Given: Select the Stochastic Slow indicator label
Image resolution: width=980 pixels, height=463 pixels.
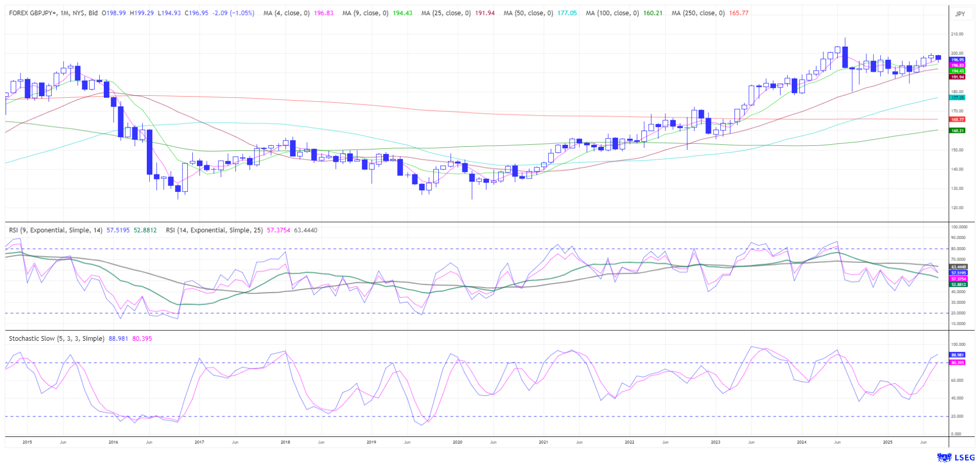Looking at the screenshot, I should tap(56, 339).
